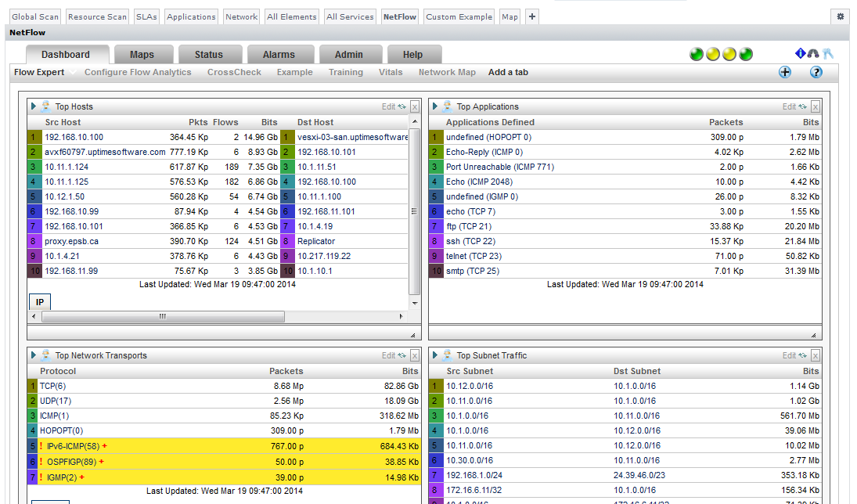857x504 pixels.
Task: Click the blue info diamond icon
Action: (800, 54)
